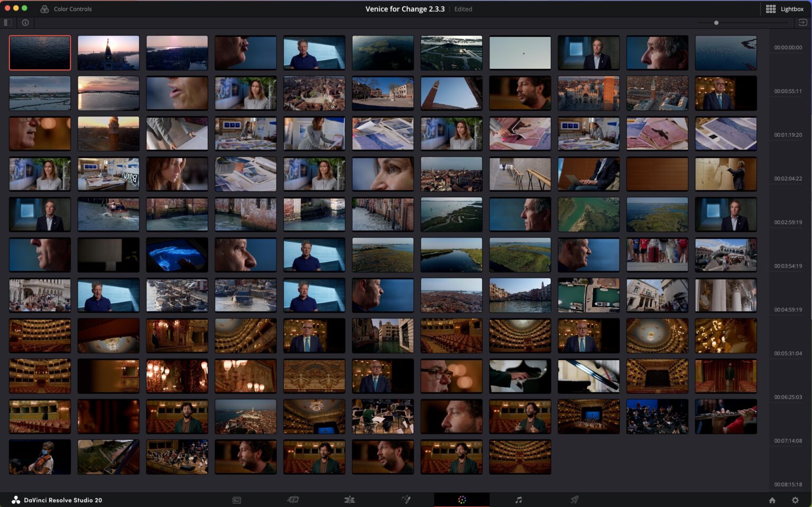
Task: Go to the Deliver page
Action: coord(575,500)
